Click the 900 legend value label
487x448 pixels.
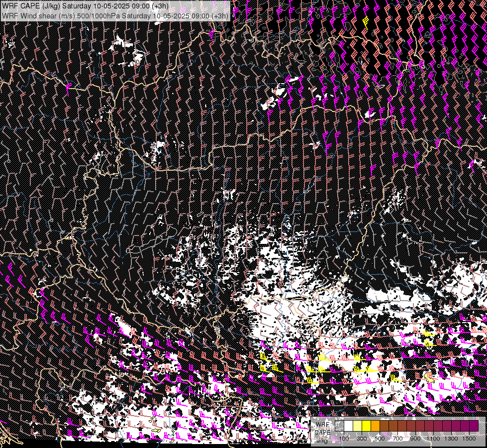pos(415,439)
